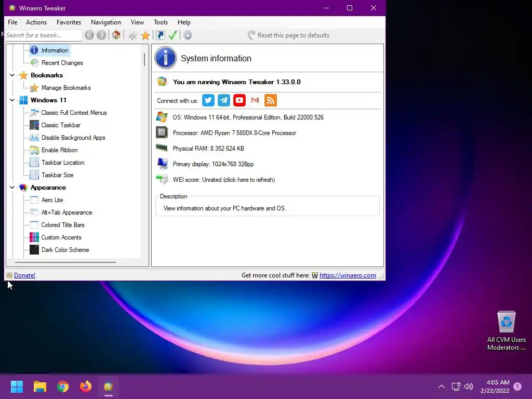Open the Help menu
This screenshot has height=399, width=532.
click(184, 22)
